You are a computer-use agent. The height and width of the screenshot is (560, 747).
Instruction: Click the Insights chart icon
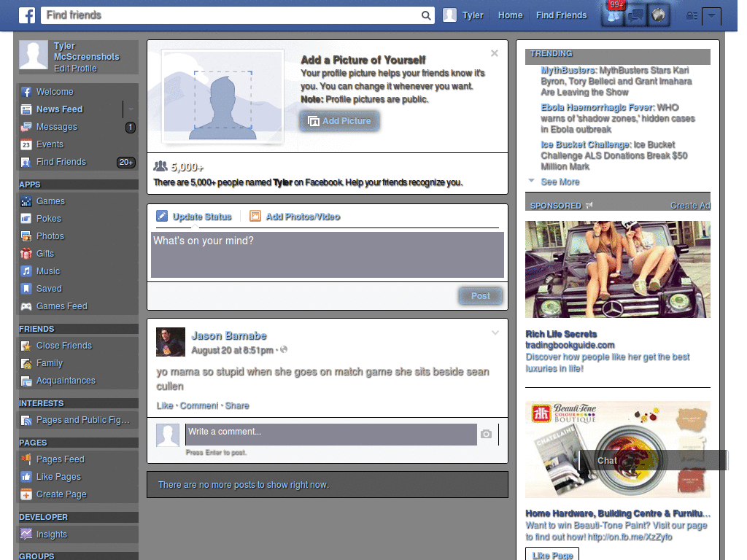tap(26, 534)
